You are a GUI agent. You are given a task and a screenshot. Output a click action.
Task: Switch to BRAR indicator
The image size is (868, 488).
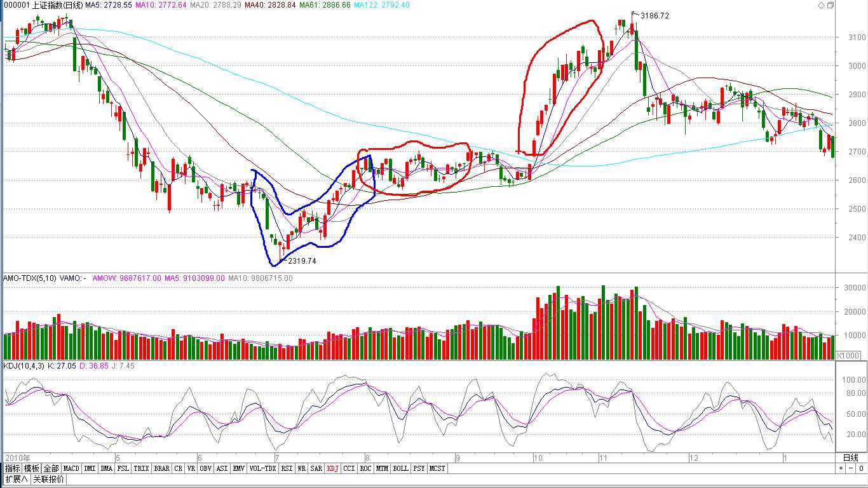(x=162, y=468)
